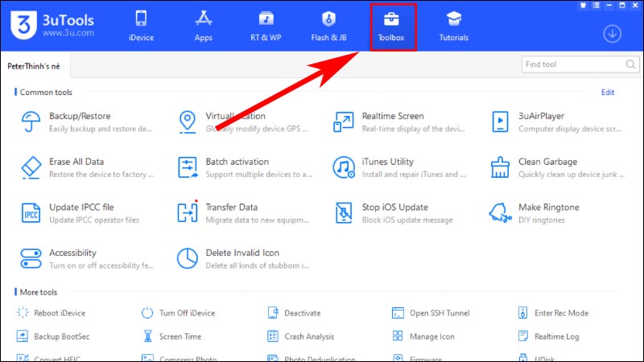
Task: Click the Enter Rec Mode text
Action: [x=561, y=313]
